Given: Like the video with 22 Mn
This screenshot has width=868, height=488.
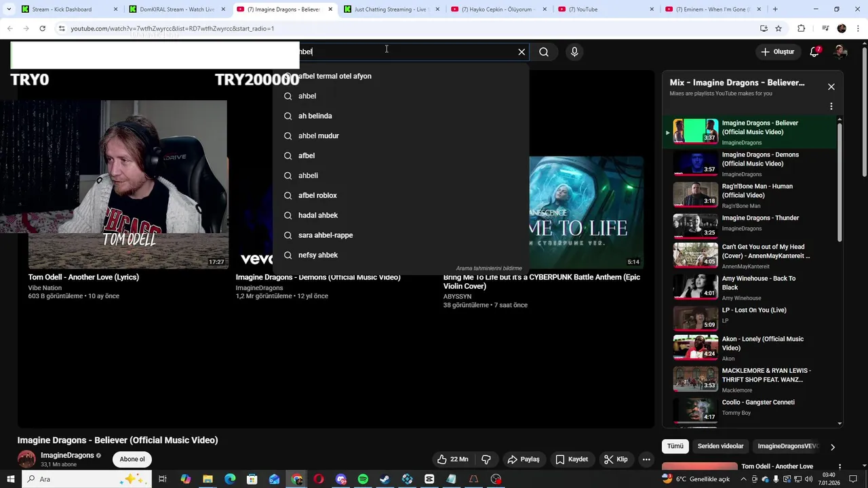Looking at the screenshot, I should pyautogui.click(x=453, y=459).
